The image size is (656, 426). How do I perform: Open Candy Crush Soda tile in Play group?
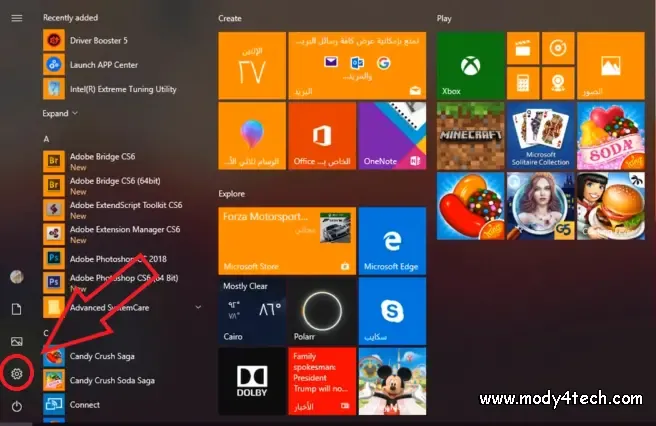click(x=611, y=136)
